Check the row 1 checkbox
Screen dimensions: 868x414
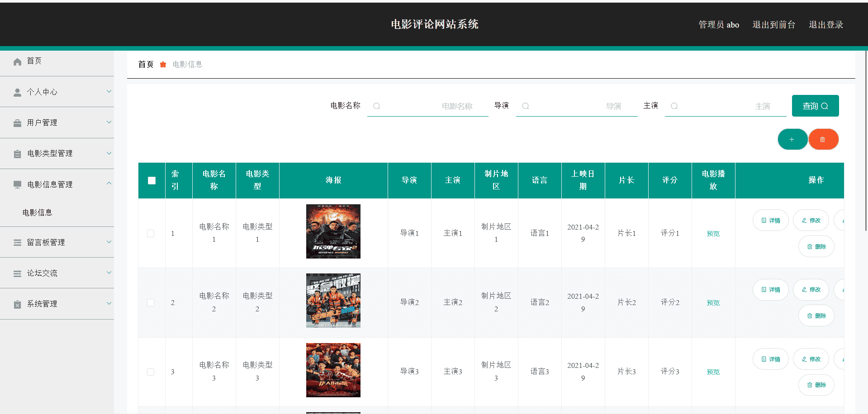pyautogui.click(x=151, y=233)
